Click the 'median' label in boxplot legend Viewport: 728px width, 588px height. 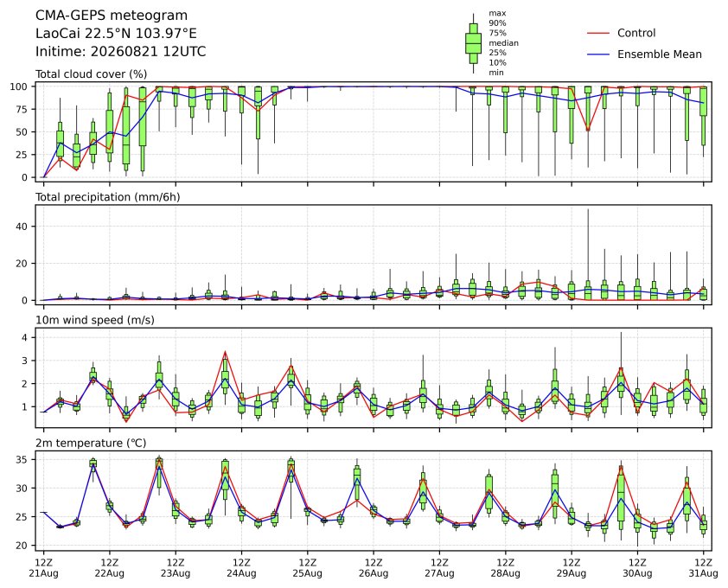504,42
